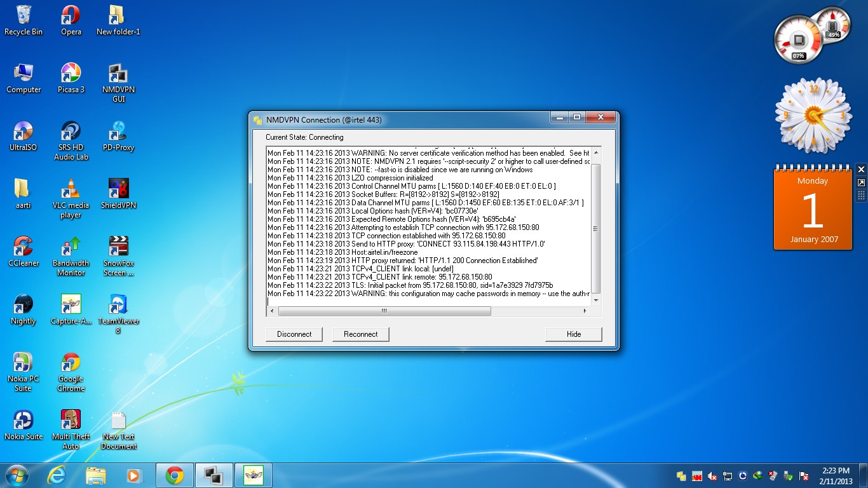Image resolution: width=868 pixels, height=488 pixels.
Task: Click the calendar gadget larger-size button
Action: [x=861, y=183]
